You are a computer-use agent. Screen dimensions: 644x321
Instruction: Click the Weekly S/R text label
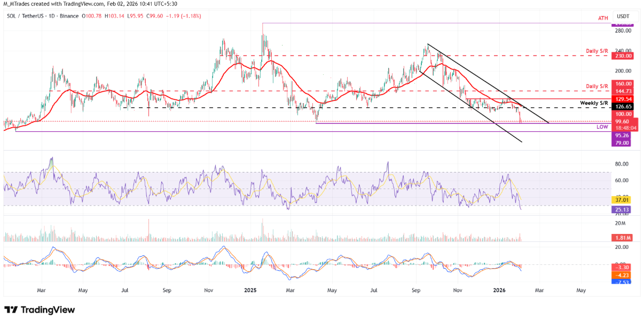tap(595, 101)
